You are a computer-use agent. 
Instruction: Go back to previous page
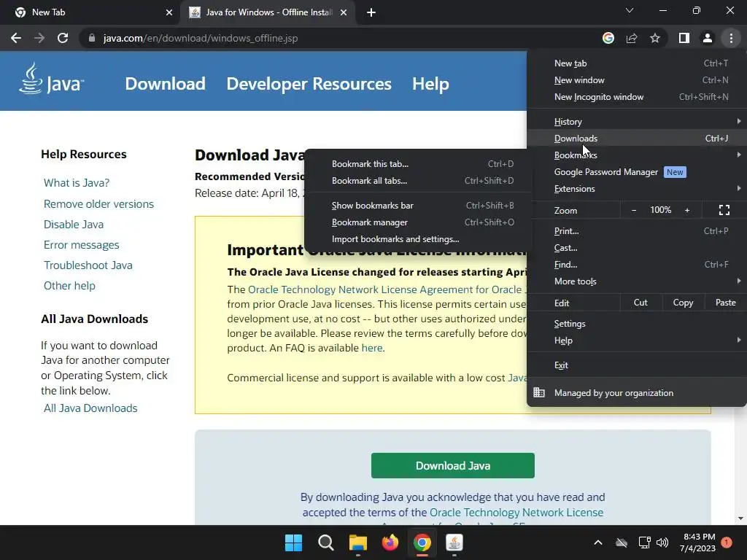(x=16, y=38)
